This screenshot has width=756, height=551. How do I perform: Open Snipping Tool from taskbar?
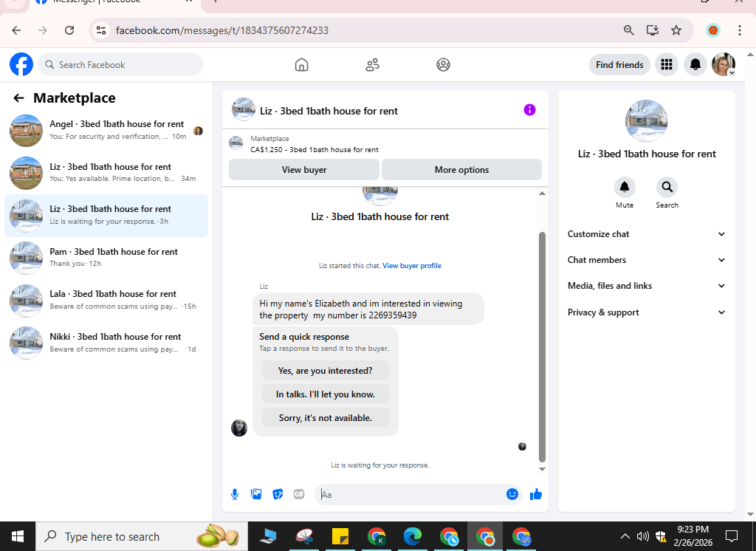coord(304,536)
